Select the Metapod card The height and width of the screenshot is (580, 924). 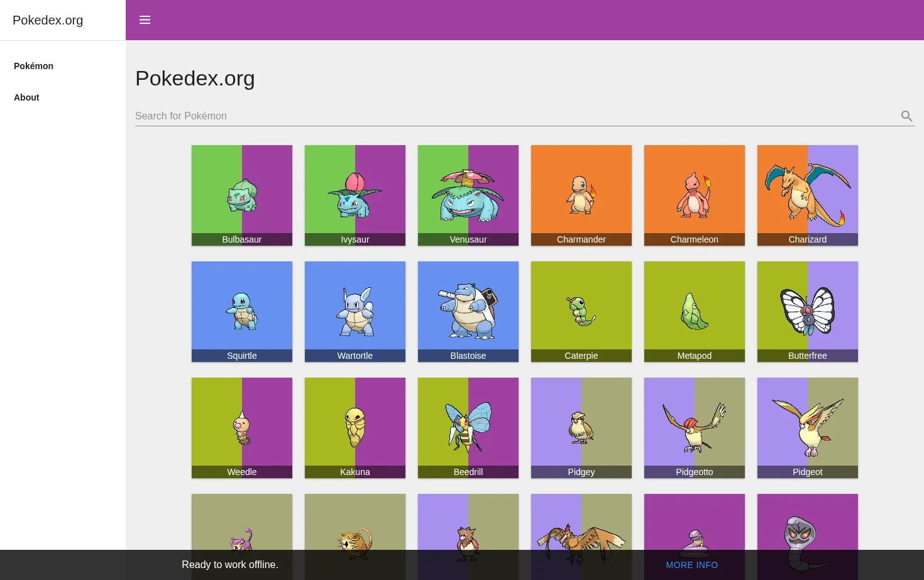pyautogui.click(x=695, y=312)
